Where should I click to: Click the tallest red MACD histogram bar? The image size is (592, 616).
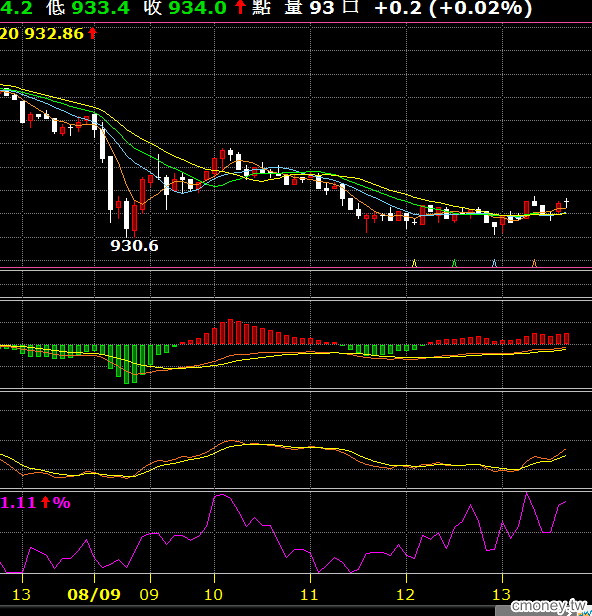[x=231, y=332]
